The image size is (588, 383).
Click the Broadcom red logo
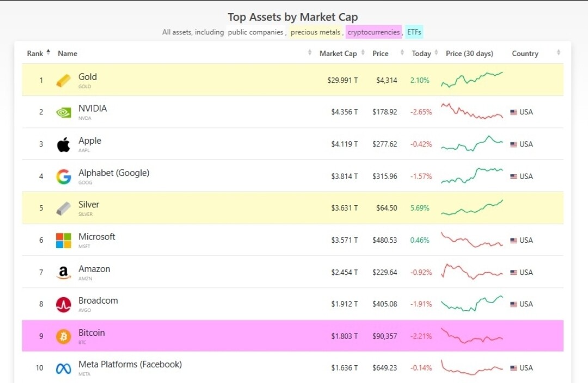point(63,305)
